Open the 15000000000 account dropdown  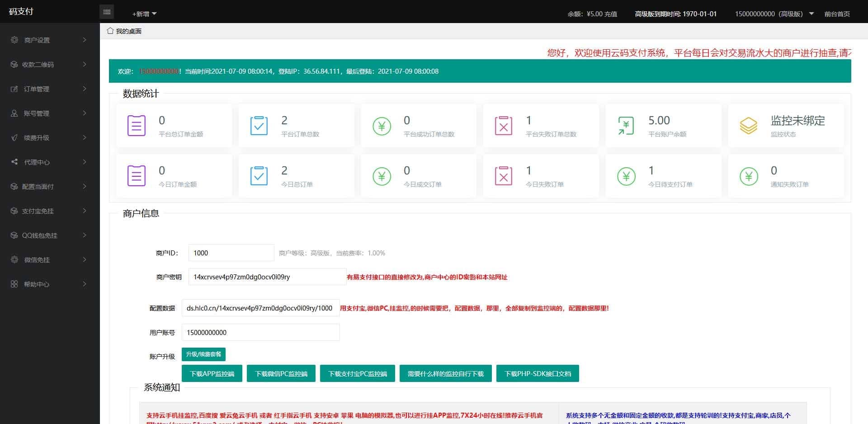coord(774,14)
